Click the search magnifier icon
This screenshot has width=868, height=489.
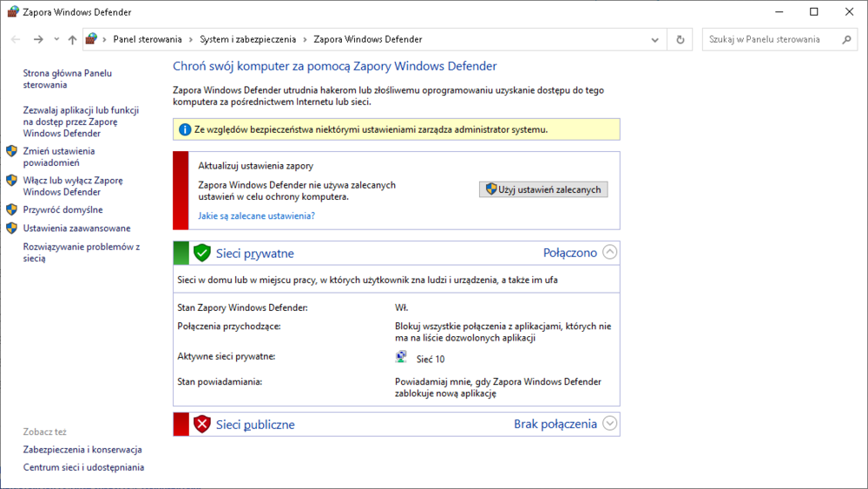coord(846,39)
